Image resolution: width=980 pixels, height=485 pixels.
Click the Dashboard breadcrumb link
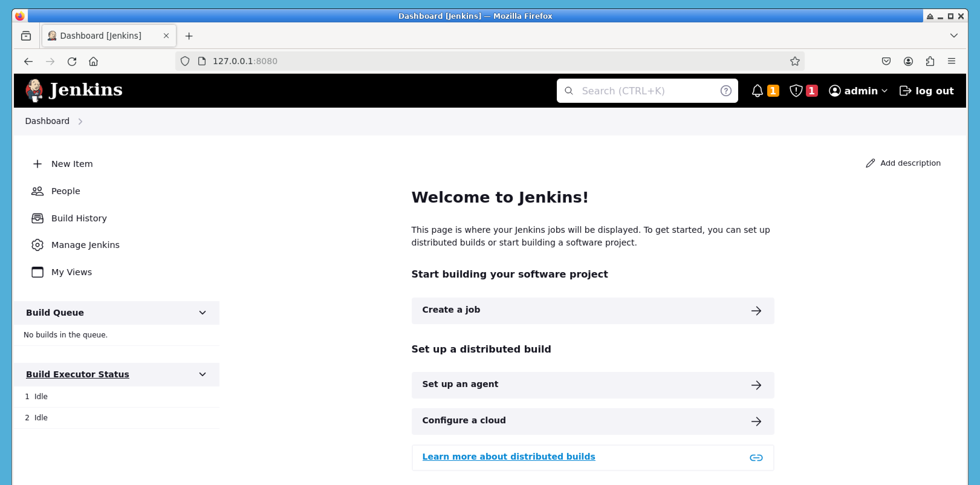[x=47, y=121]
